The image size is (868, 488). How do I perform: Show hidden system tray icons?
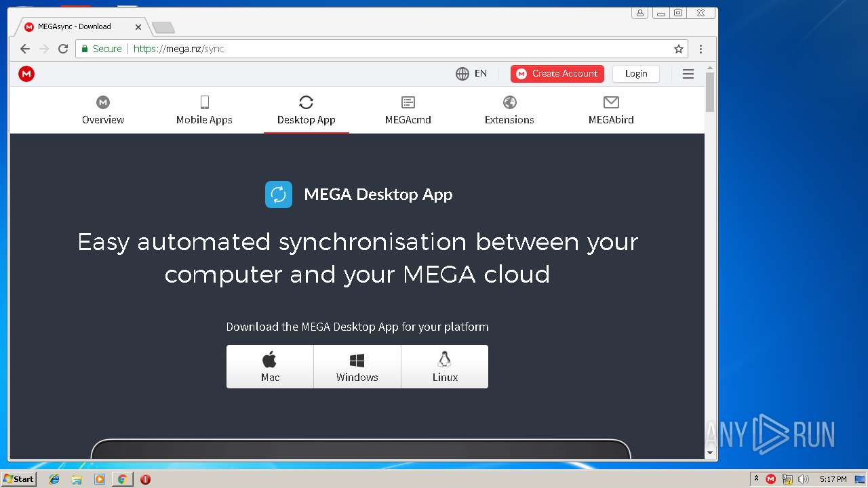(x=756, y=479)
